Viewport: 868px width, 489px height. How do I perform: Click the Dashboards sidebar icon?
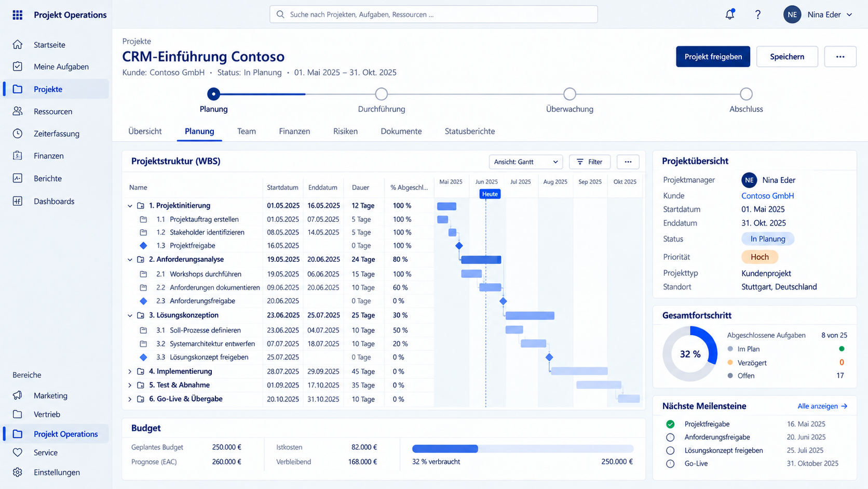click(18, 201)
